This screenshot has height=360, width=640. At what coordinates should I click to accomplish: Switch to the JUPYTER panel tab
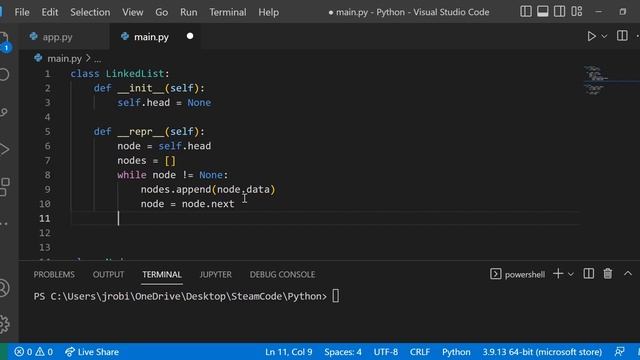click(216, 275)
